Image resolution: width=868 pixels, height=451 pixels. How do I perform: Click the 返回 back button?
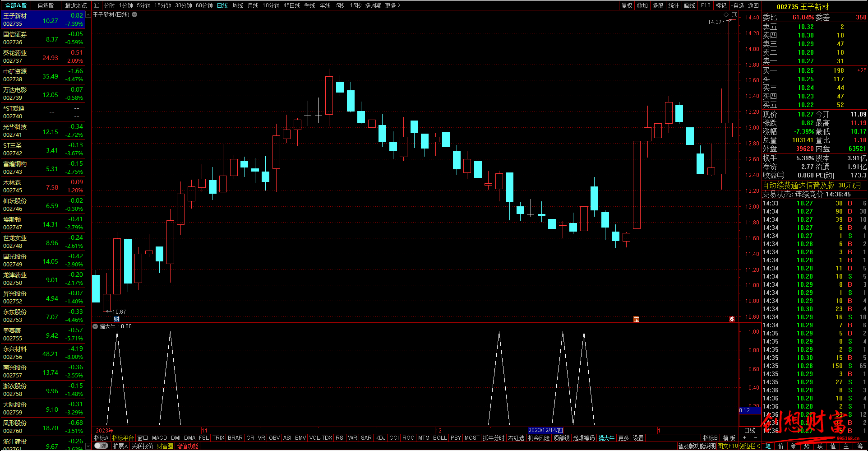(x=753, y=5)
